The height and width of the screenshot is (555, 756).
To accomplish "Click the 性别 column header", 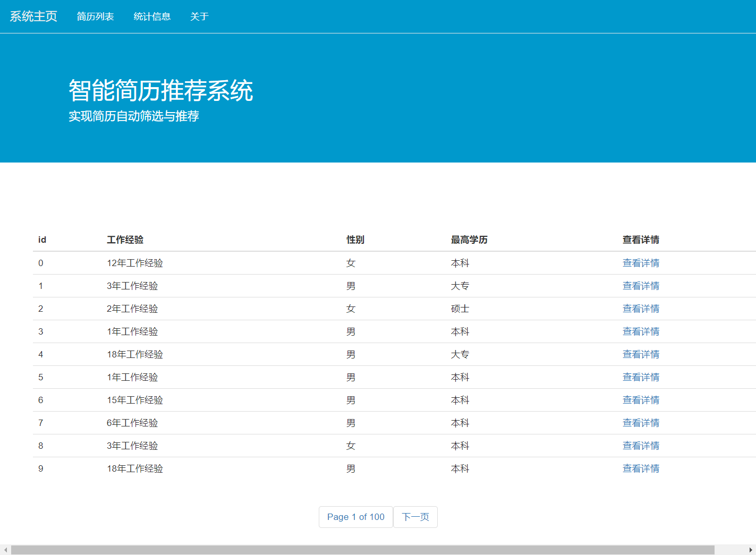I will tap(355, 240).
